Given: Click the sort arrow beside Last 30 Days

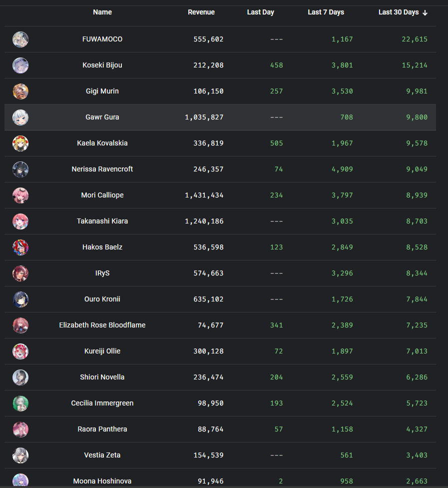Looking at the screenshot, I should point(425,12).
